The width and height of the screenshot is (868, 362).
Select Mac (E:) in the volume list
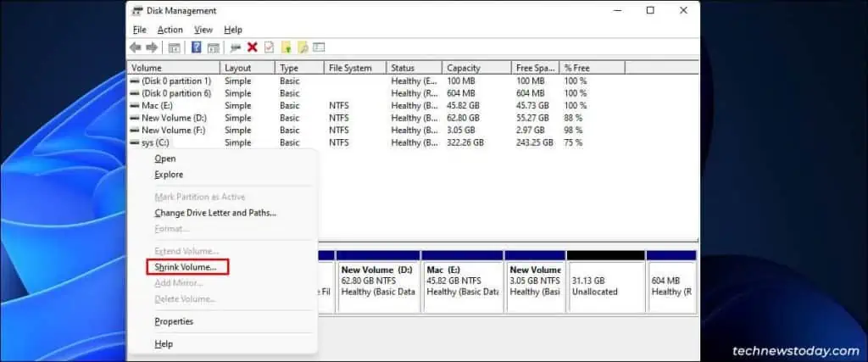click(157, 105)
